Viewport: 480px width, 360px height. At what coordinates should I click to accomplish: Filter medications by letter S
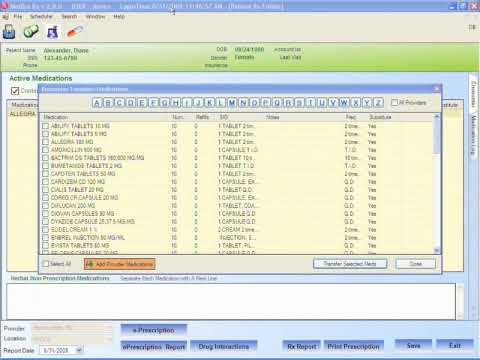pos(299,103)
